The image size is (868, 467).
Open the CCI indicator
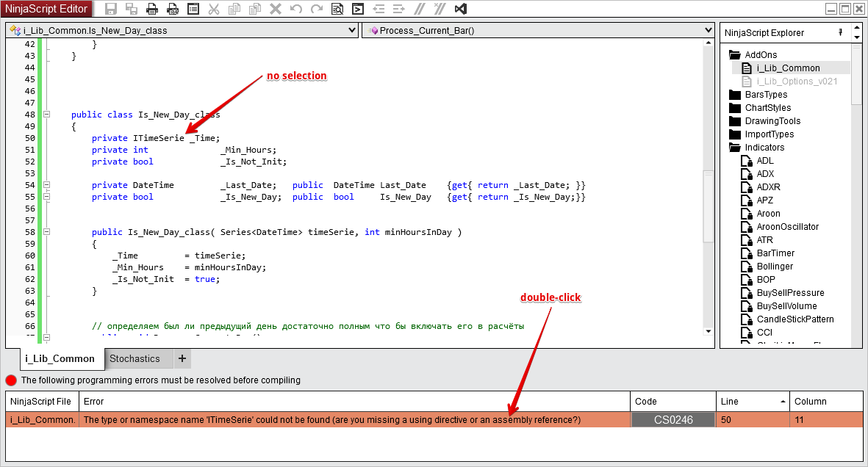pos(764,333)
